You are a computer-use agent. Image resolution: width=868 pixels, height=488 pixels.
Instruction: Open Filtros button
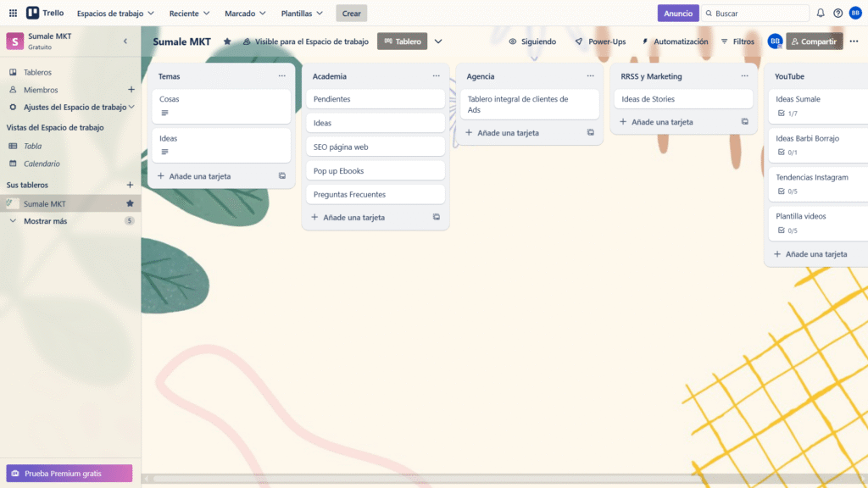738,42
